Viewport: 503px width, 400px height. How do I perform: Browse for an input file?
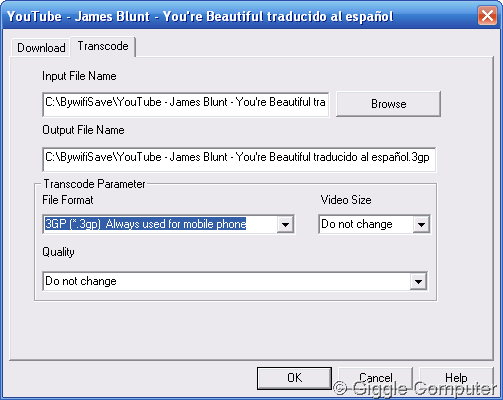[388, 104]
